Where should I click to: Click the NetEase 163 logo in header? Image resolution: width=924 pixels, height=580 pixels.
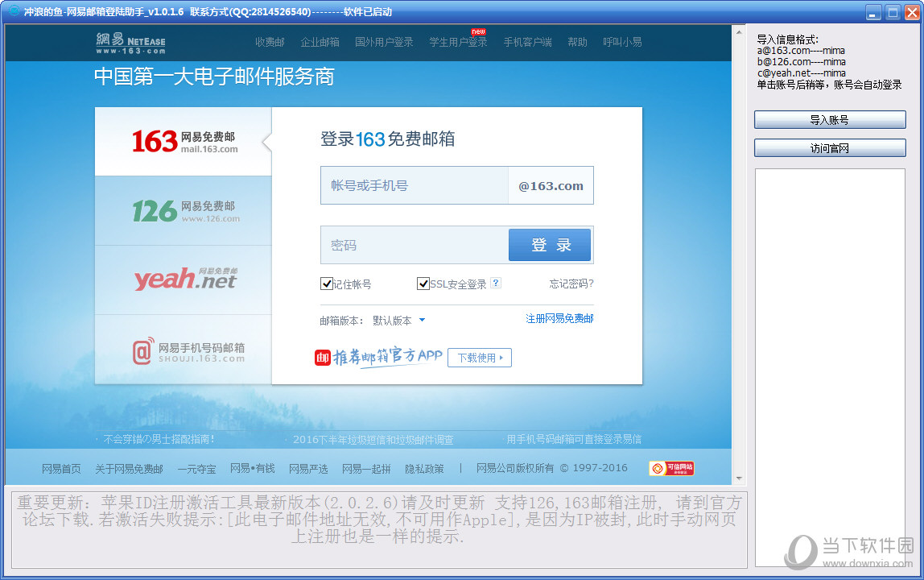coord(130,43)
